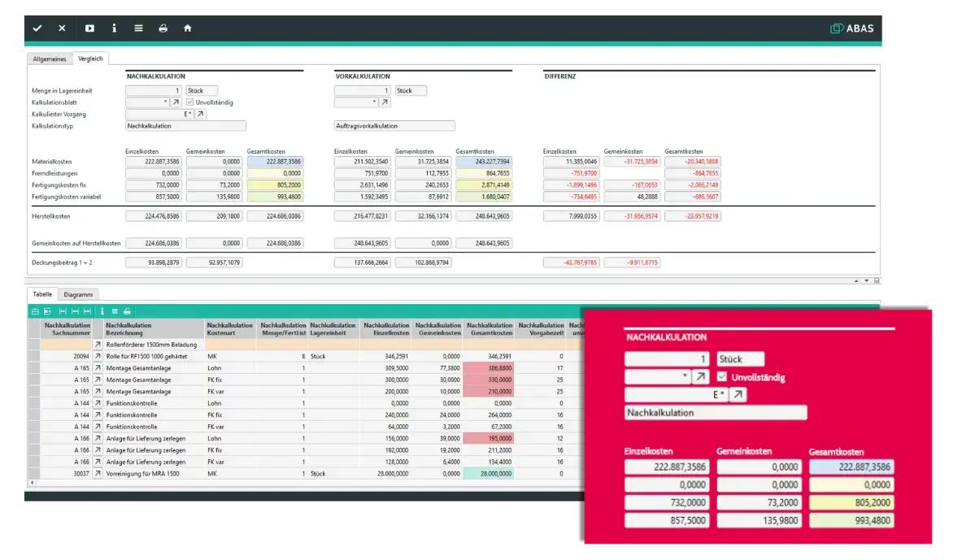The image size is (958, 560).
Task: Toggle the Unvollständig checkbox
Action: tap(189, 102)
